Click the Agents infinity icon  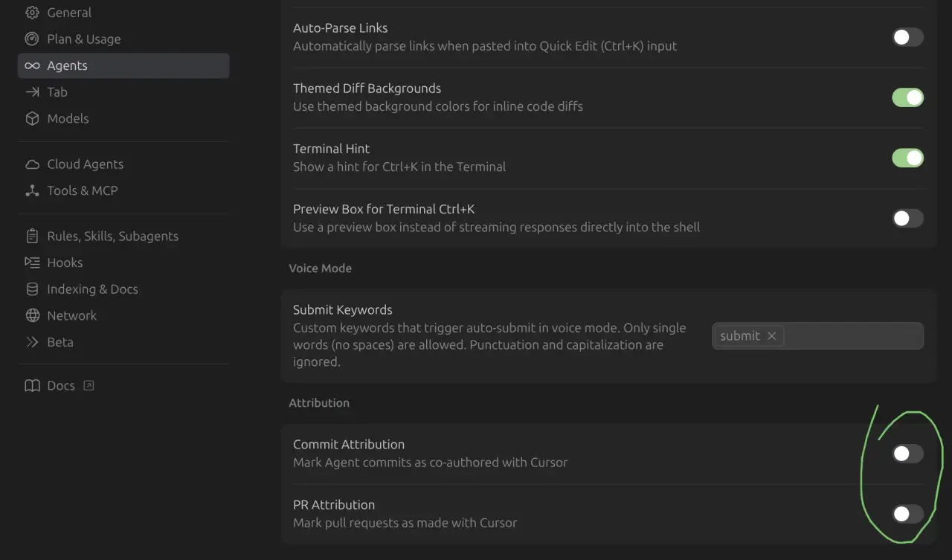[32, 66]
